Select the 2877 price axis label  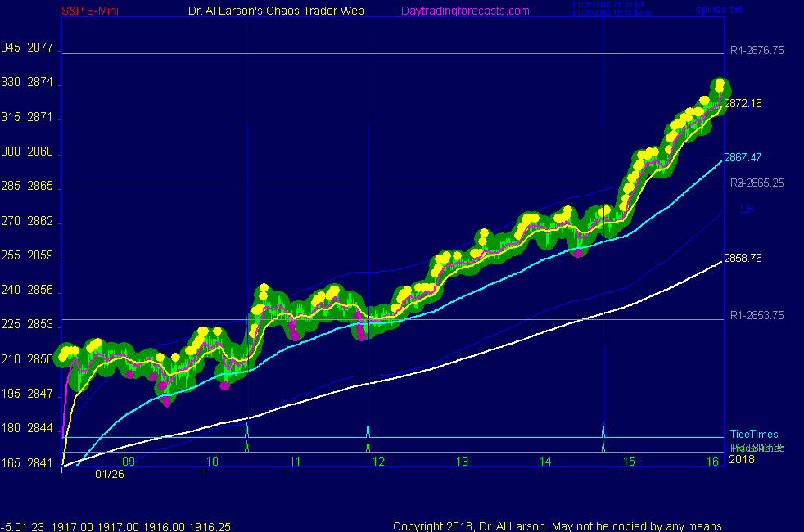pyautogui.click(x=40, y=47)
